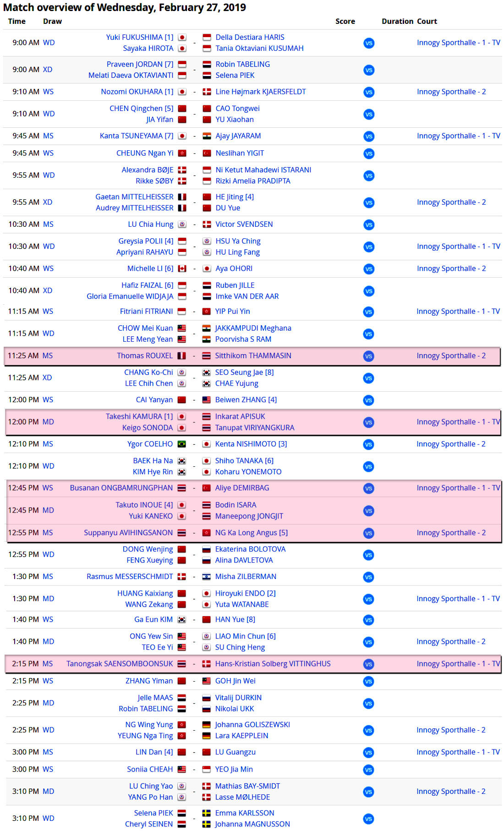
Task: Click VS icon for Ygor COELHO match
Action: (x=368, y=444)
